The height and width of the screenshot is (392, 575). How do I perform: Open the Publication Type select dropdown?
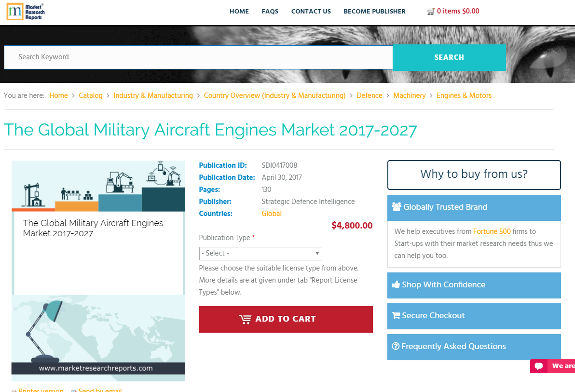click(x=260, y=254)
